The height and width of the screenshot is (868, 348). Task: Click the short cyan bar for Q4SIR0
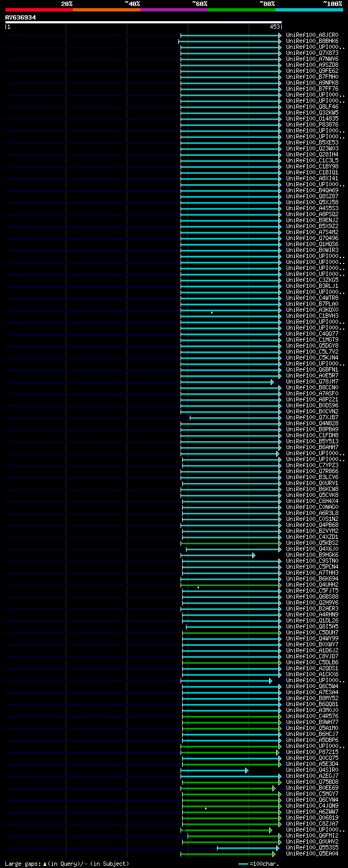[x=215, y=770]
